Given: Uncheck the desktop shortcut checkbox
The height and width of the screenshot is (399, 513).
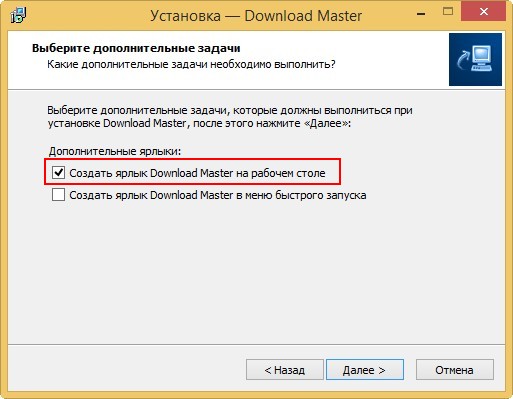Looking at the screenshot, I should (58, 173).
